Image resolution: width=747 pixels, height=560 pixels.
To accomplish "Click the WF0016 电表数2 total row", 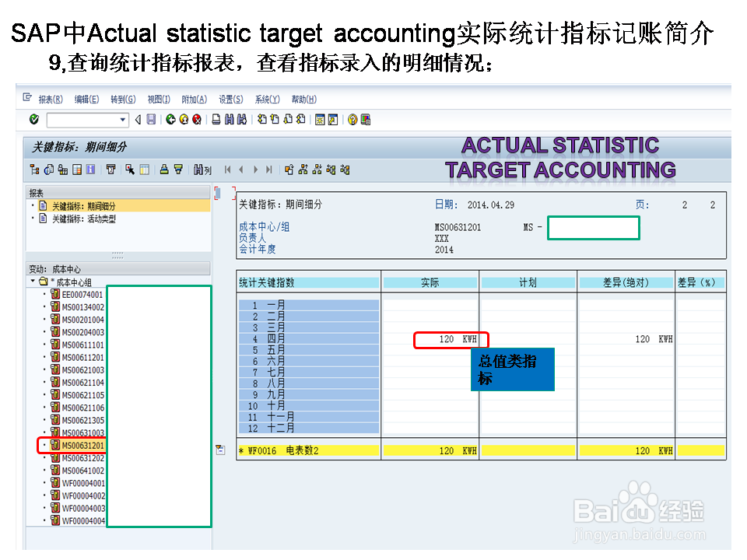I will [481, 450].
